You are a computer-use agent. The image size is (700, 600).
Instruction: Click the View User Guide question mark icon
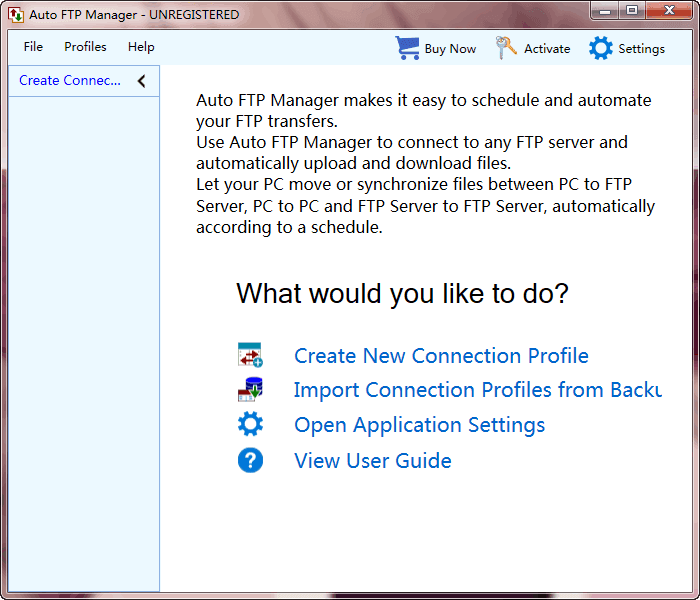click(x=250, y=460)
